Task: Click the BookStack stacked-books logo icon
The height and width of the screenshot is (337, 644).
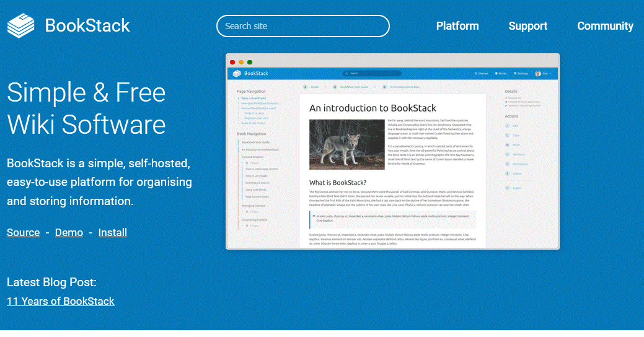Action: 21,25
